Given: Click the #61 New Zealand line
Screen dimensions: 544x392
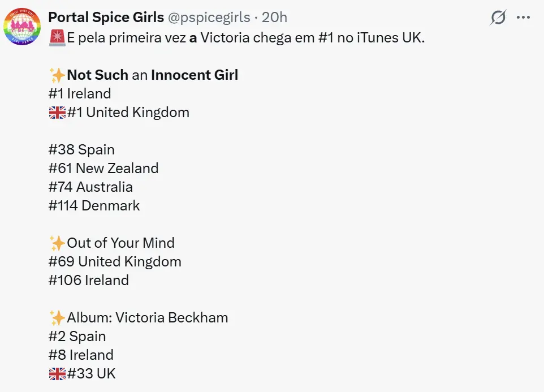Looking at the screenshot, I should [103, 169].
